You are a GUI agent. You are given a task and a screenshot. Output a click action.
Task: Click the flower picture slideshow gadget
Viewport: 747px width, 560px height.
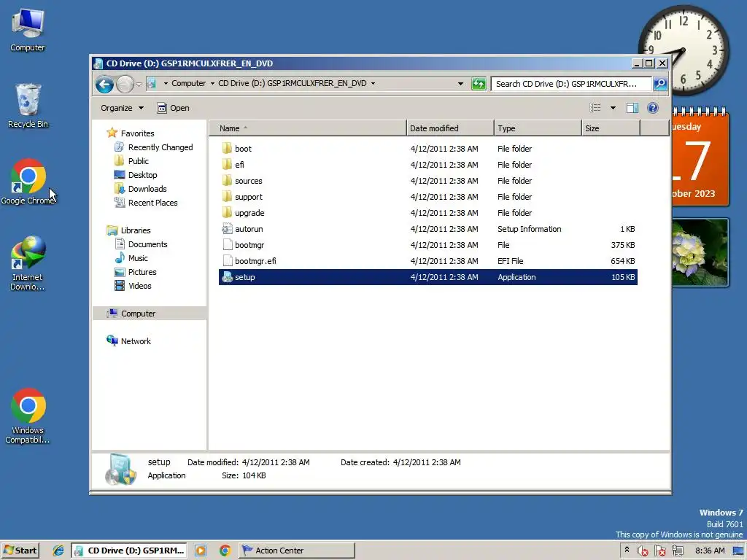click(x=700, y=252)
